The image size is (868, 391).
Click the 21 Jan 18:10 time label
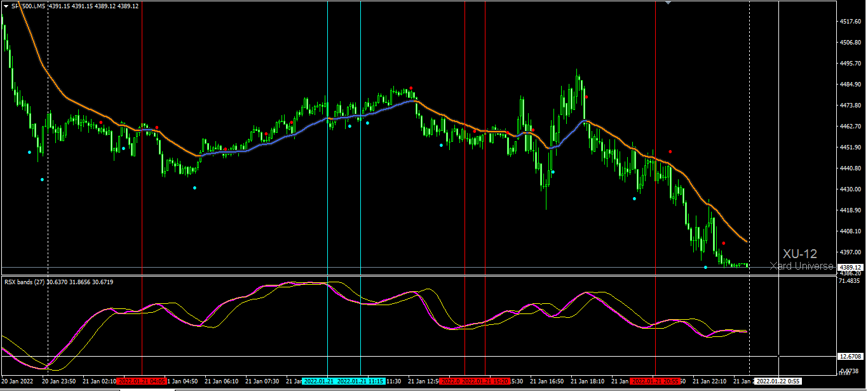click(x=588, y=381)
